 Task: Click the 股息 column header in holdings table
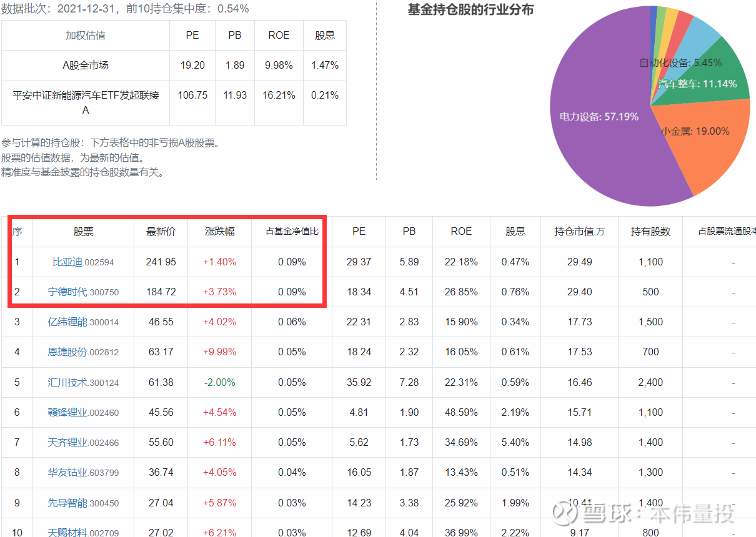[x=515, y=232]
